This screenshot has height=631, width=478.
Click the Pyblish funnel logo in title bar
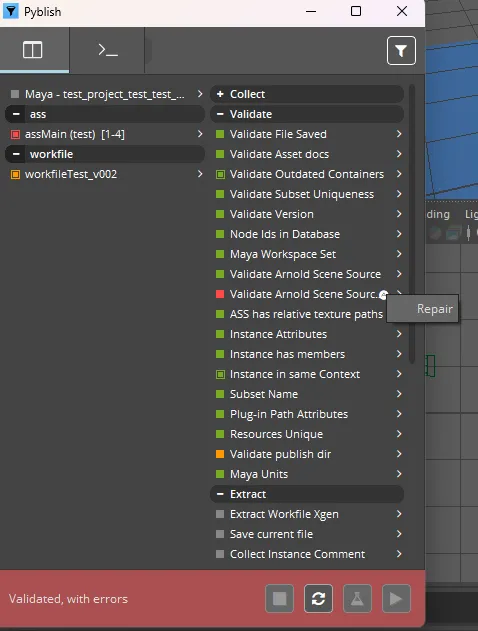(11, 11)
